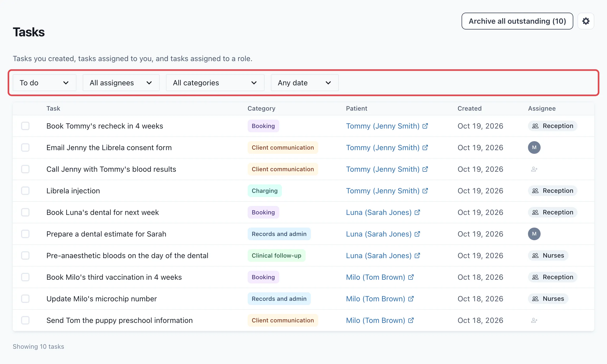The height and width of the screenshot is (364, 607).
Task: Open M avatar on Librela consent form row
Action: point(534,147)
